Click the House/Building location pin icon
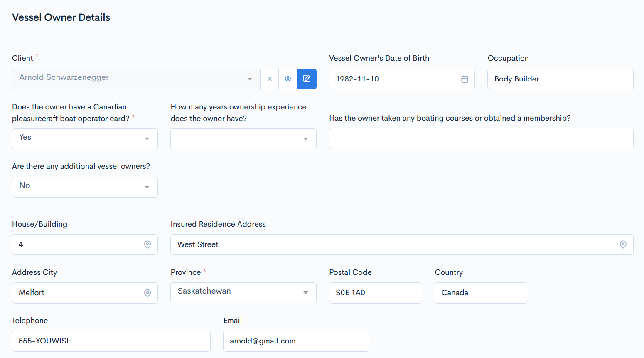The image size is (644, 358). [147, 244]
